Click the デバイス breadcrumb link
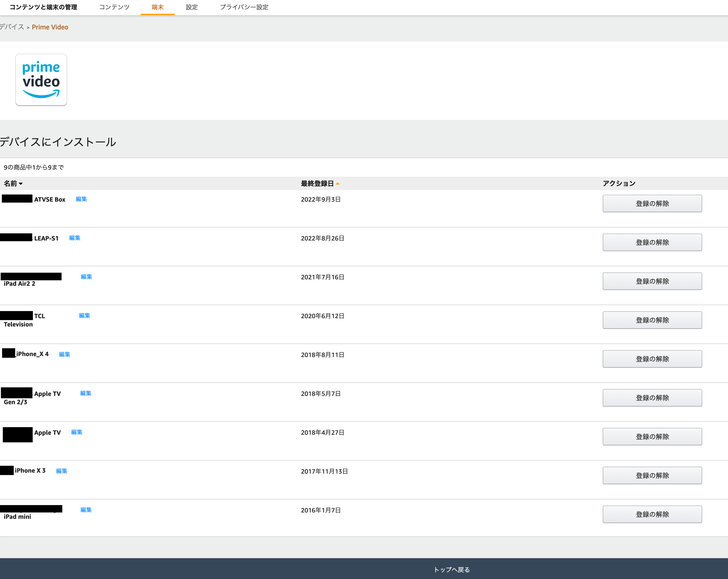 pos(11,27)
